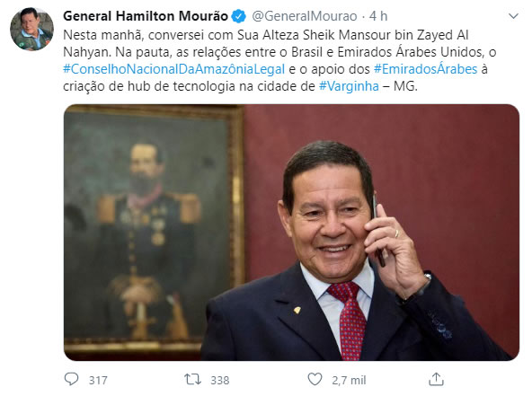
Task: Click tweet text line ending with MG
Action: (x=240, y=86)
